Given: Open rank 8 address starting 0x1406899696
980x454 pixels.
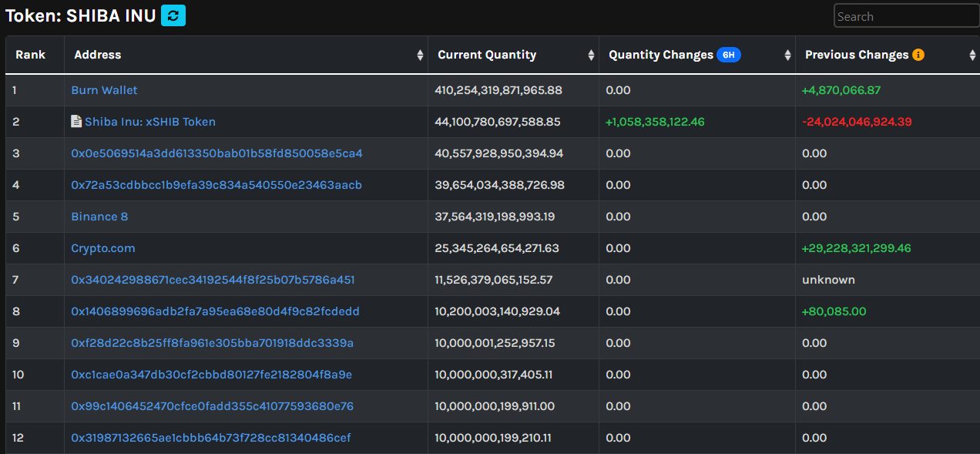Looking at the screenshot, I should point(216,311).
